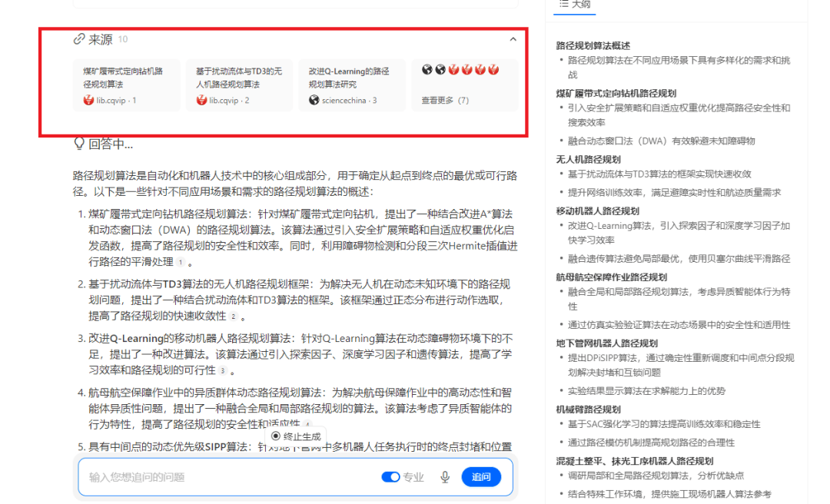
Task: Click the globe icon next to sciencechina
Action: [x=314, y=100]
